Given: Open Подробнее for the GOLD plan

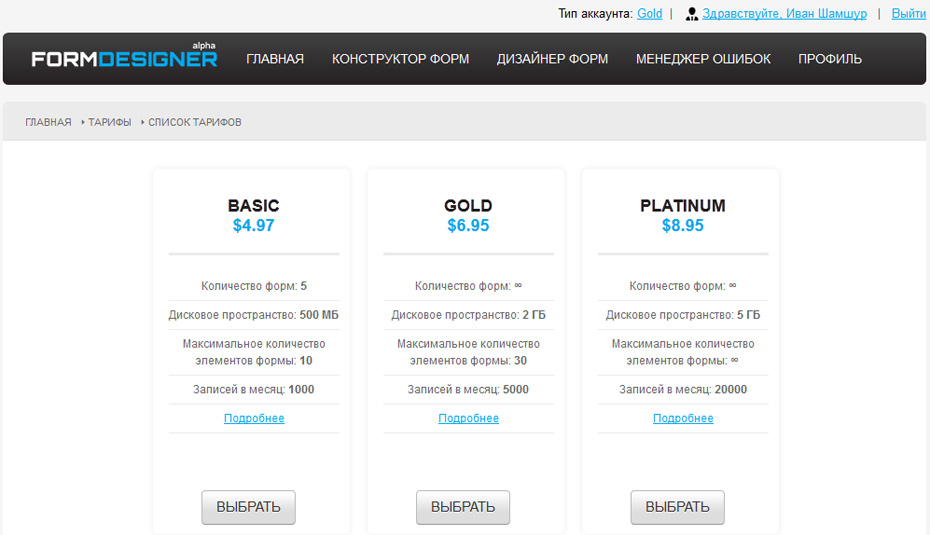Looking at the screenshot, I should 468,418.
